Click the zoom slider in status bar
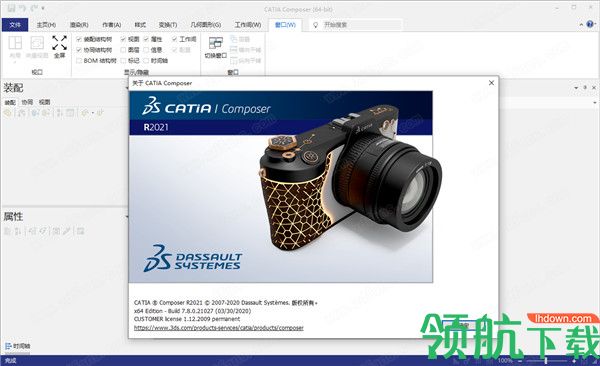The height and width of the screenshot is (366, 600). click(546, 361)
